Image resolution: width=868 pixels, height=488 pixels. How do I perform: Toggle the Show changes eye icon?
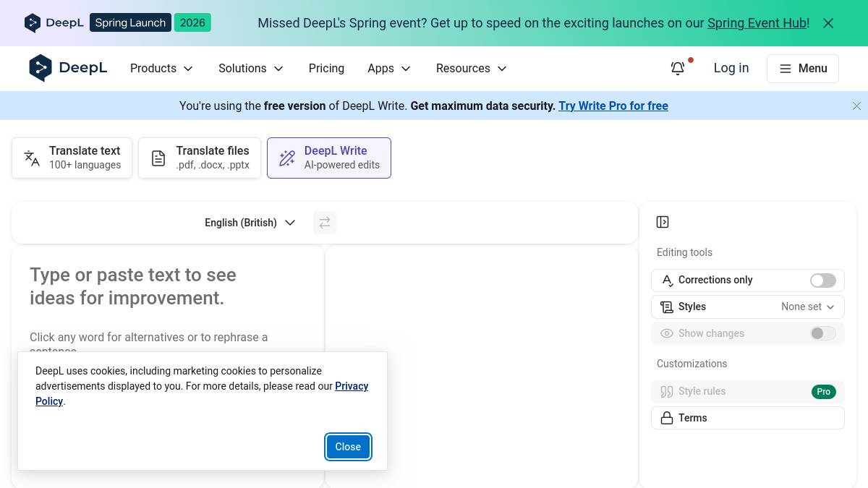click(x=666, y=333)
